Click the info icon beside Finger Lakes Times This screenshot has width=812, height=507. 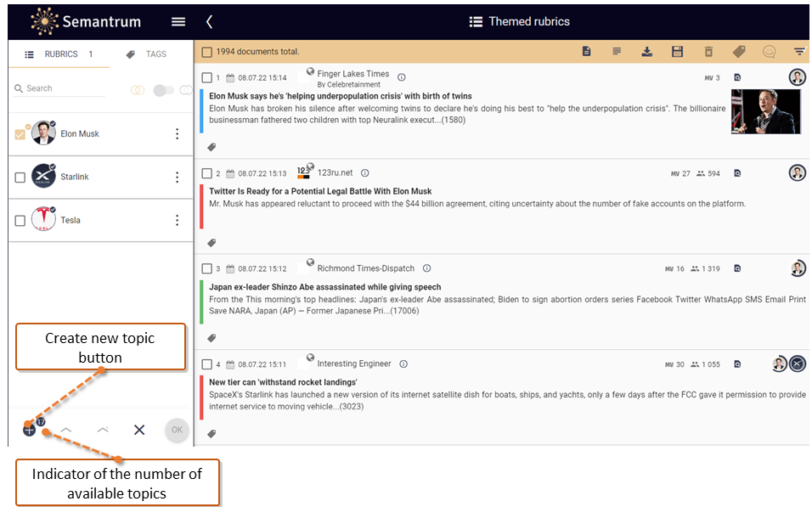402,77
